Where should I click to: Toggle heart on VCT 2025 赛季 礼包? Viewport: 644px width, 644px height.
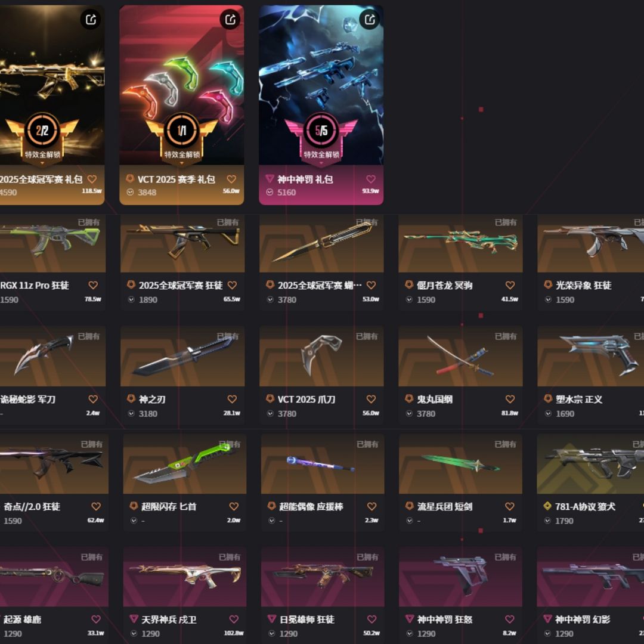[231, 179]
